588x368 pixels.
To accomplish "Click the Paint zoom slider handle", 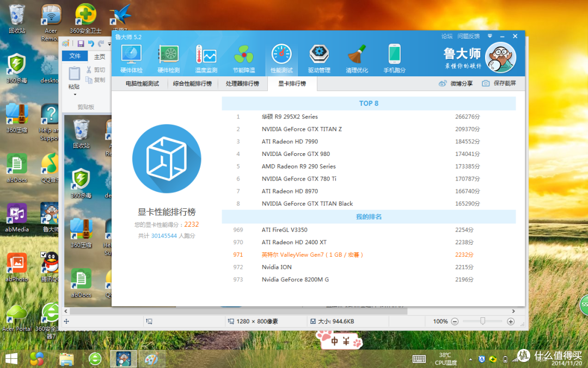I will 482,321.
